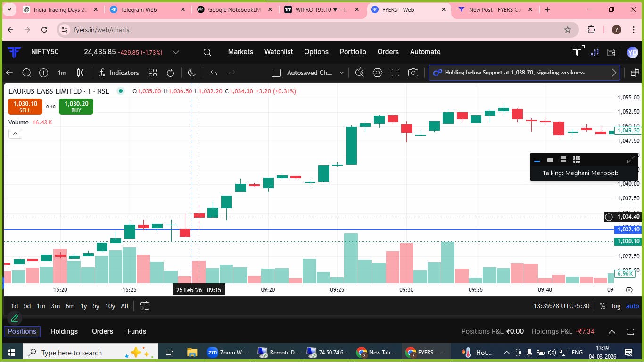Take a chart snapshot with camera icon
This screenshot has width=644, height=362.
[413, 73]
